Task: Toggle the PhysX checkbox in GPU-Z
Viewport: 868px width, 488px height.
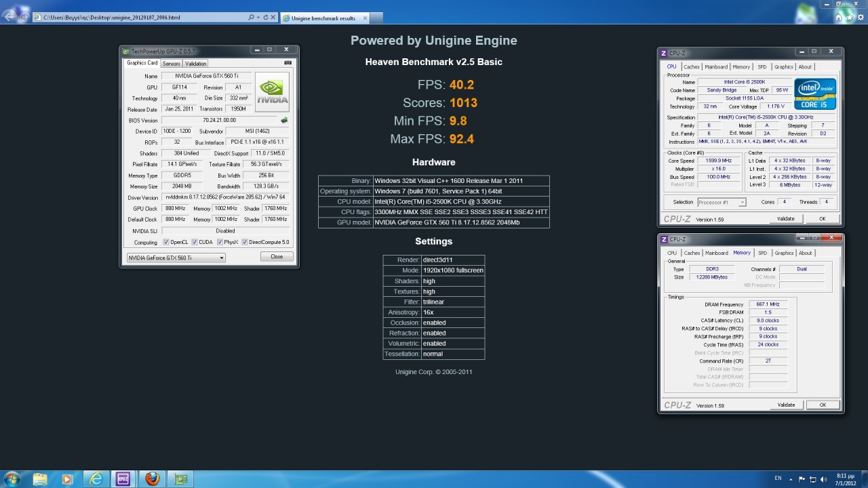Action: pyautogui.click(x=220, y=242)
